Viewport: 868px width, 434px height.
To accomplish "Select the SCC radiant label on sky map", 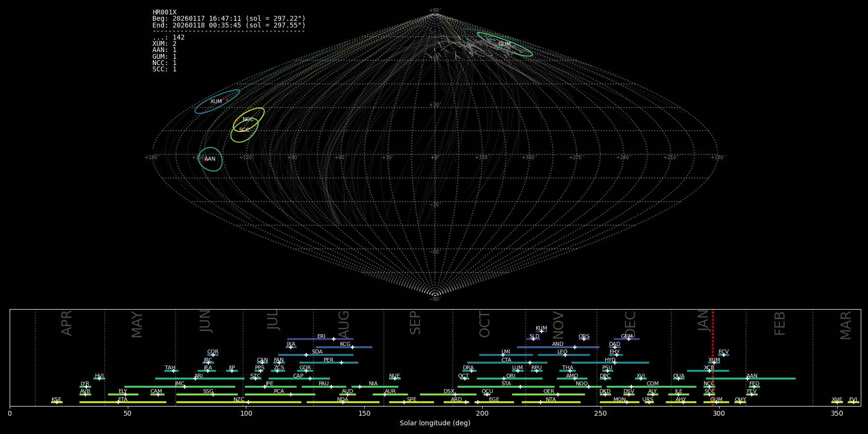I will click(244, 130).
